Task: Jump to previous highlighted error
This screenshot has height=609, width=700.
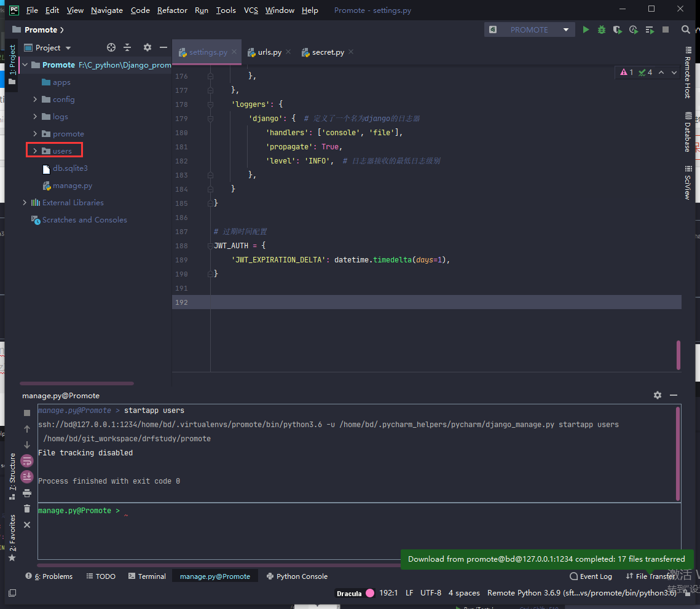Action: point(661,73)
